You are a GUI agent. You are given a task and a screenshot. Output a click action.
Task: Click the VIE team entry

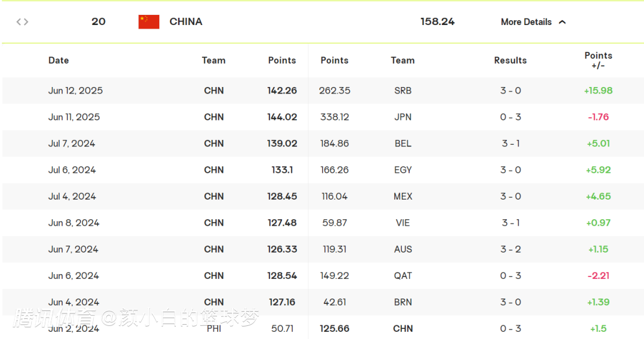402,223
